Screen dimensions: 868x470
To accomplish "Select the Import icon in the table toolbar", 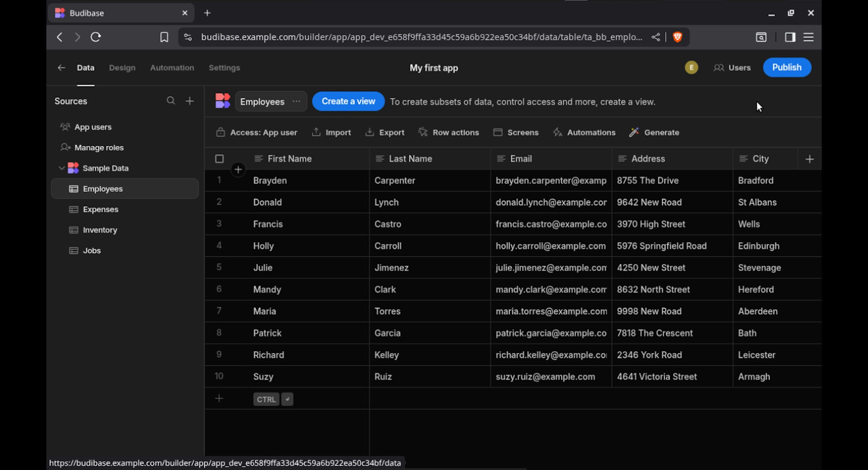I will [x=316, y=132].
